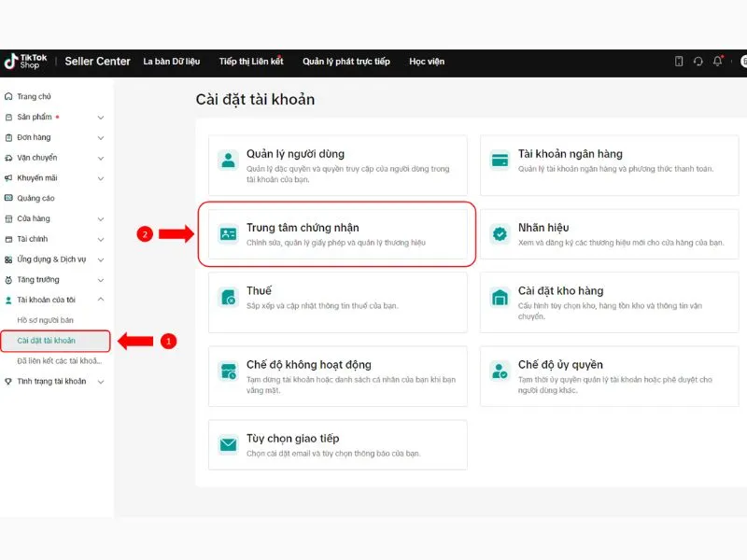
Task: Click the Tài khoản của tôi person icon
Action: [8, 300]
